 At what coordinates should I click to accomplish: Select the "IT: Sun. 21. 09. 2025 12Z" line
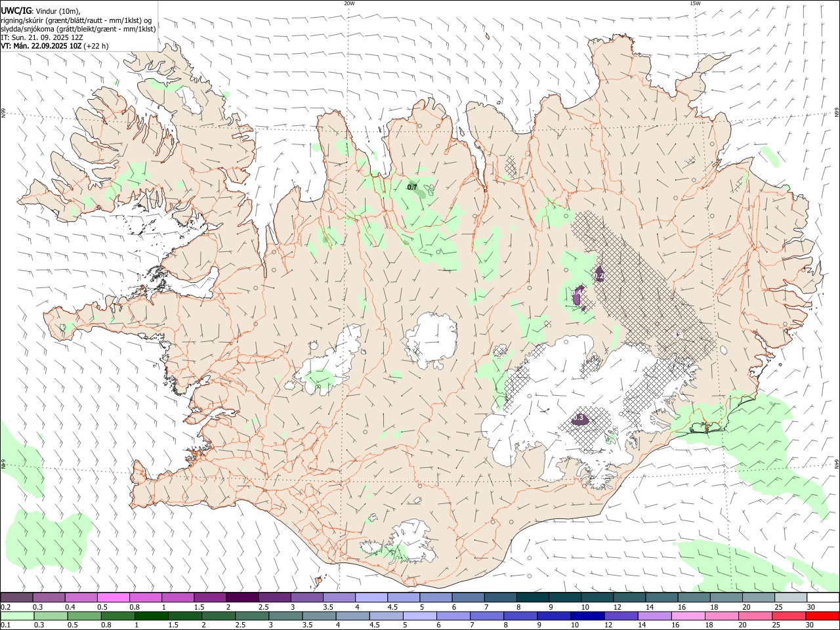[x=41, y=37]
